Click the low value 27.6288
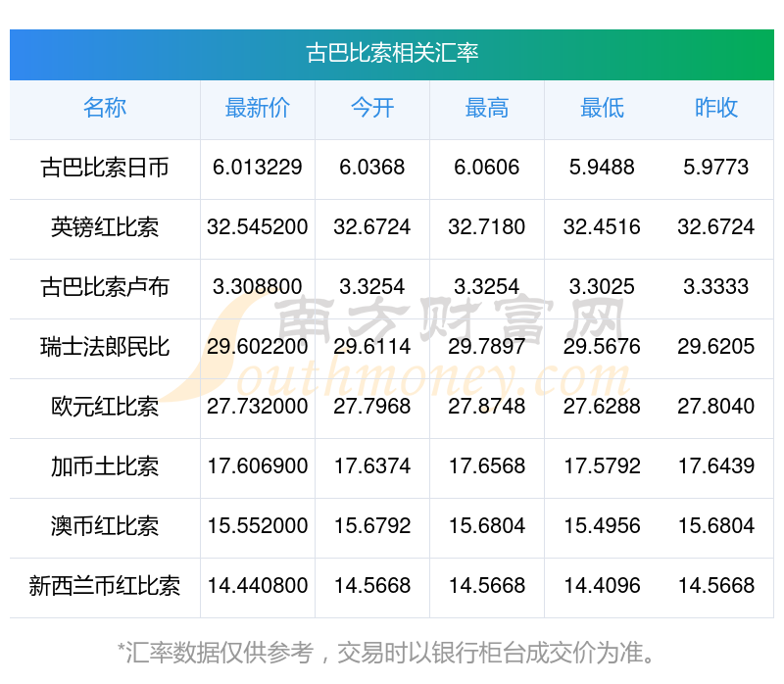 coord(602,406)
